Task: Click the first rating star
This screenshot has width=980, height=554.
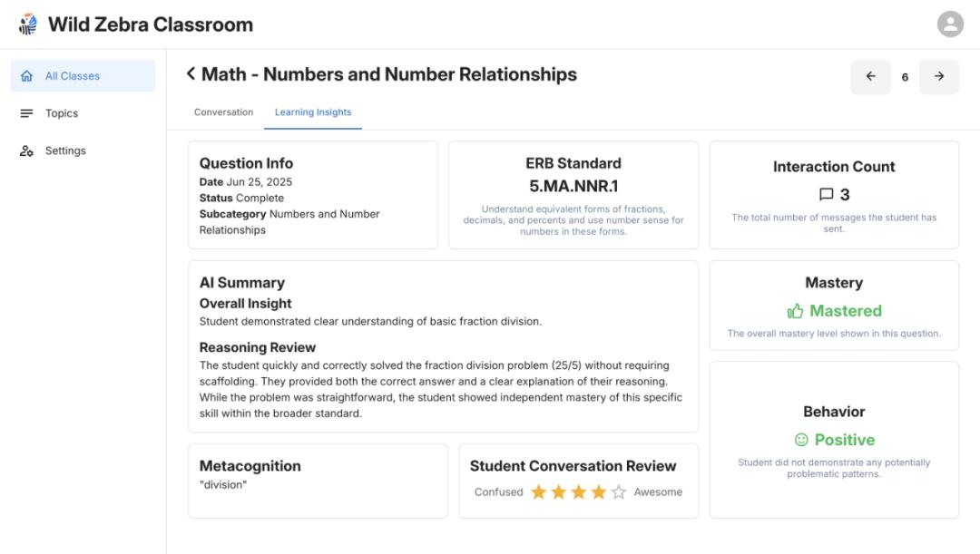Action: coord(539,492)
